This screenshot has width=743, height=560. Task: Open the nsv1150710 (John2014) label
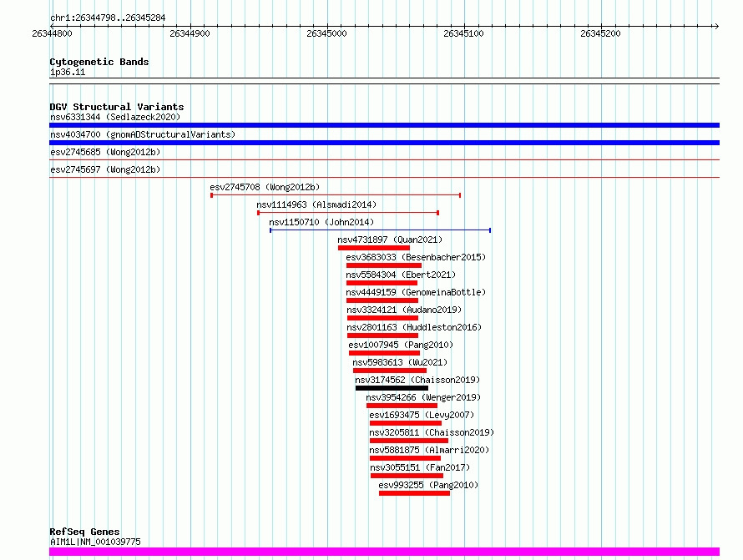tap(321, 222)
